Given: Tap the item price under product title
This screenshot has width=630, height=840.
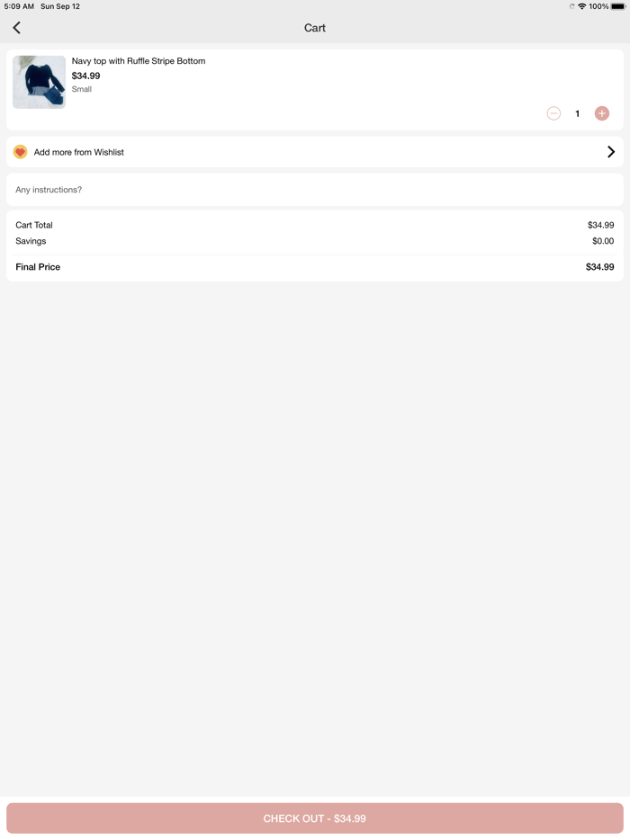Looking at the screenshot, I should point(86,76).
